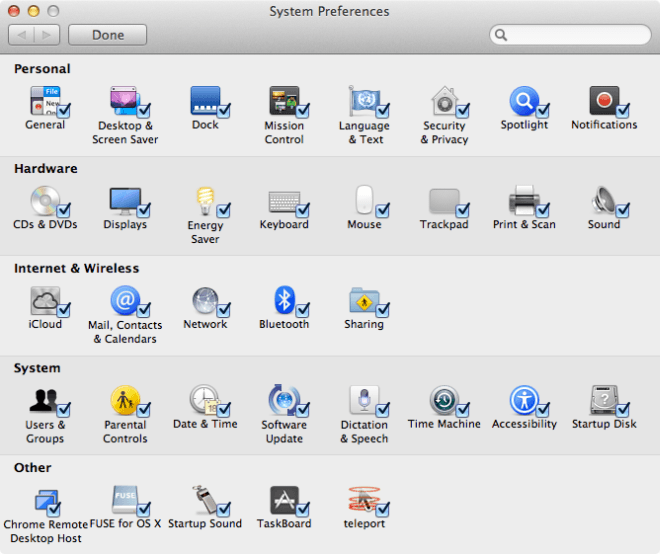The height and width of the screenshot is (554, 660).
Task: Click the "Bluetooth" label
Action: 284,324
